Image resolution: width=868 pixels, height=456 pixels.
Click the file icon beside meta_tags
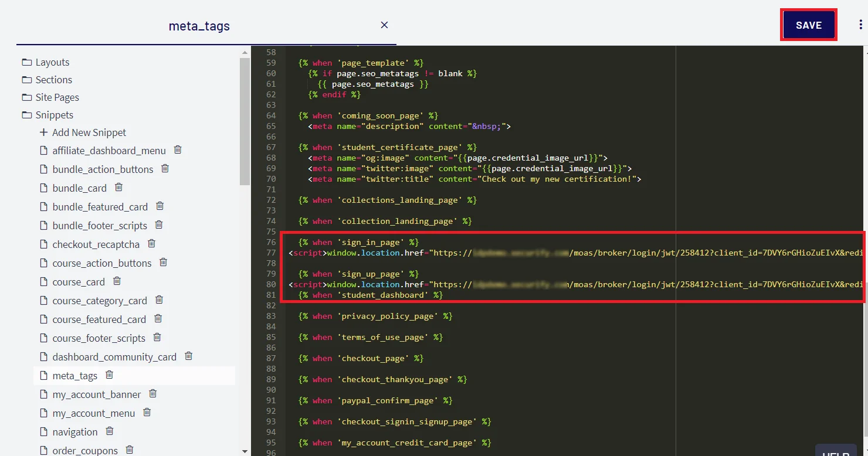pyautogui.click(x=43, y=375)
